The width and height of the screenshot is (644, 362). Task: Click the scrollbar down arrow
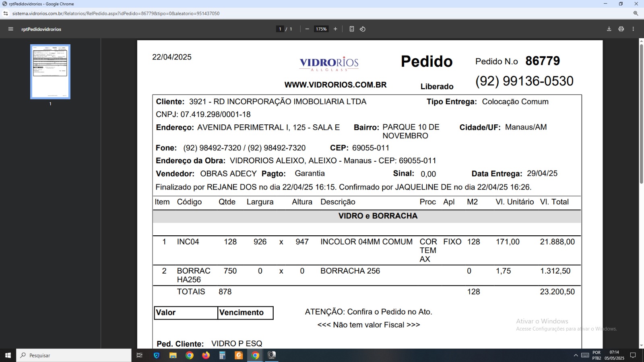point(642,346)
